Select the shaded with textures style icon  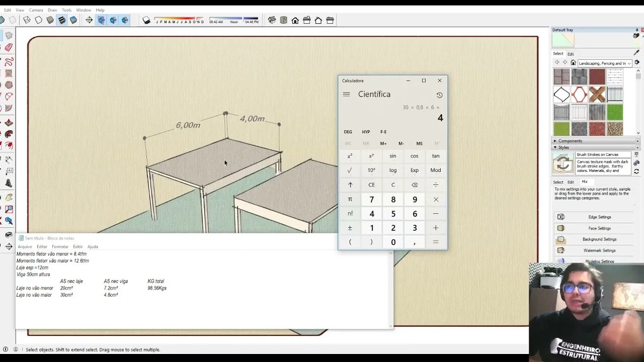(x=62, y=20)
